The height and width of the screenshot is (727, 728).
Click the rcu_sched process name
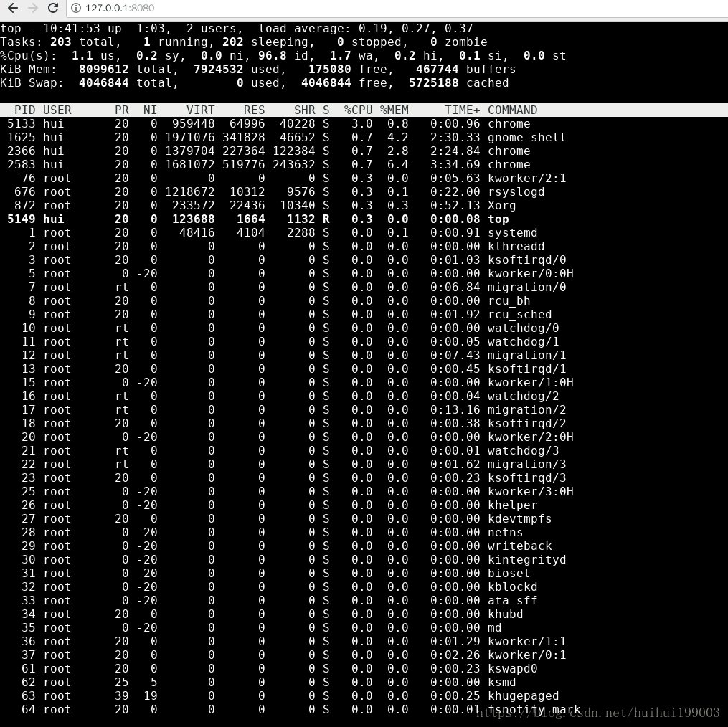[x=520, y=314]
